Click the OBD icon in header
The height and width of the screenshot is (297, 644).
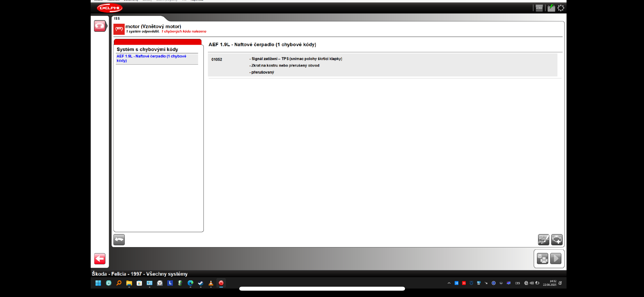(539, 8)
